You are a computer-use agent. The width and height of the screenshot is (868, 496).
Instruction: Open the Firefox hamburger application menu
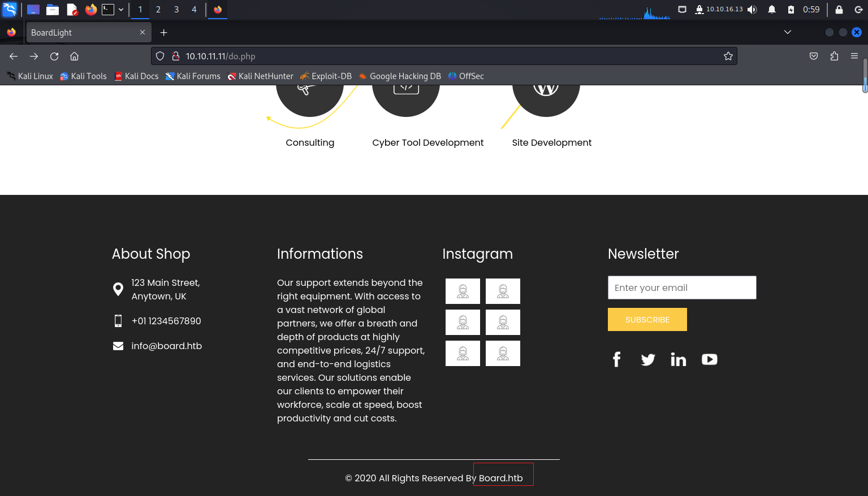[854, 56]
